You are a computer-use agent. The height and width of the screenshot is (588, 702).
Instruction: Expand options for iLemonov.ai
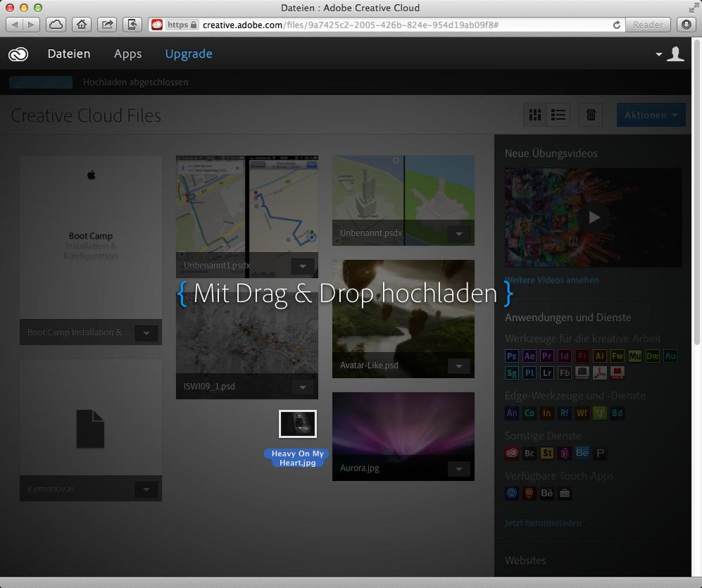point(146,489)
